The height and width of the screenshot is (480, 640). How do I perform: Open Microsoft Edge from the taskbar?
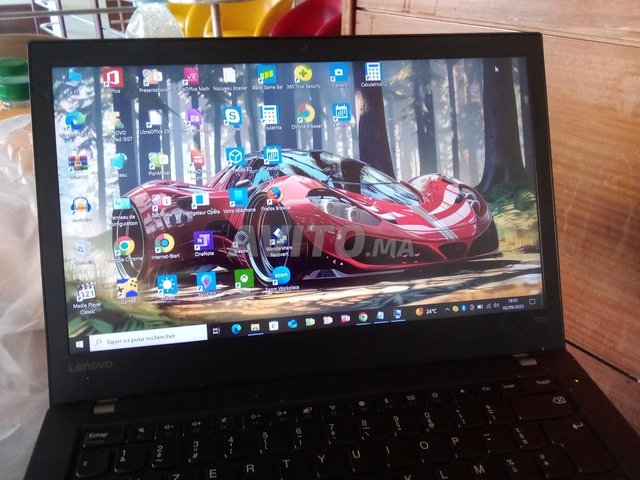point(236,329)
